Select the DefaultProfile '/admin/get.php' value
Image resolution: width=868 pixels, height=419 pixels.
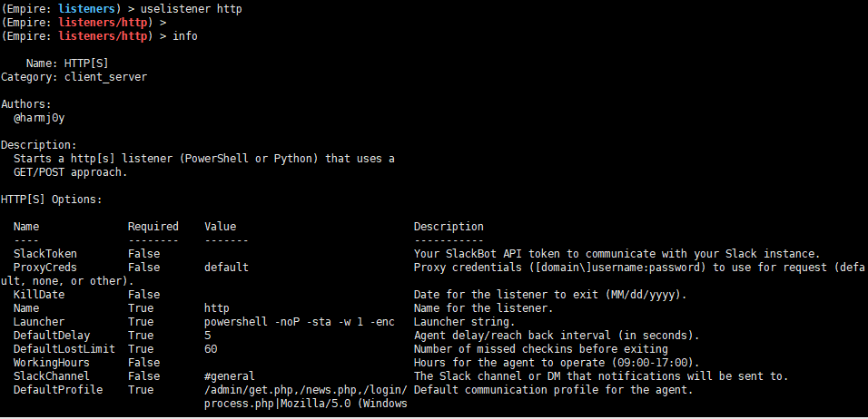tap(249, 390)
